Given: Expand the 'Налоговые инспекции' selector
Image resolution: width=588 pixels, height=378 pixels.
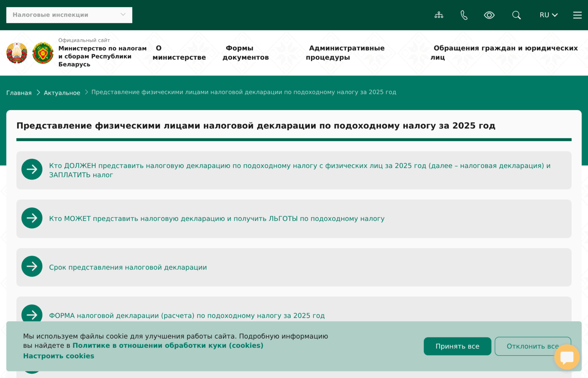Looking at the screenshot, I should coord(69,15).
